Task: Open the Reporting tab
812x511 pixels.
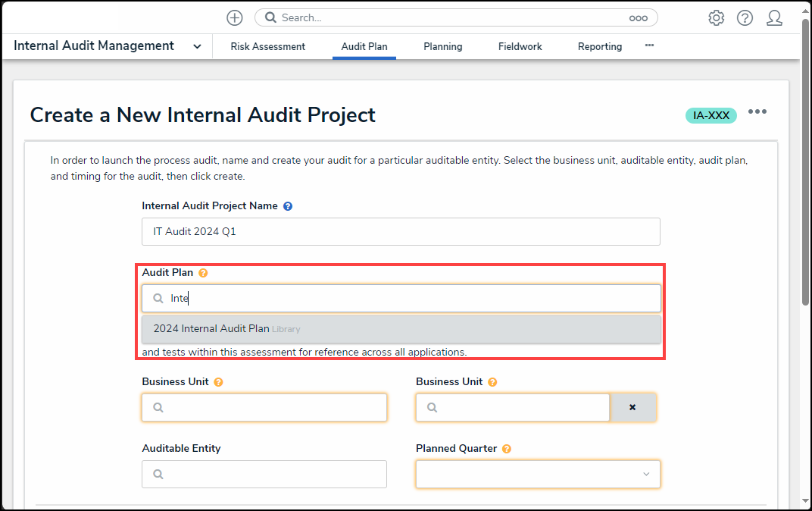Action: (599, 46)
